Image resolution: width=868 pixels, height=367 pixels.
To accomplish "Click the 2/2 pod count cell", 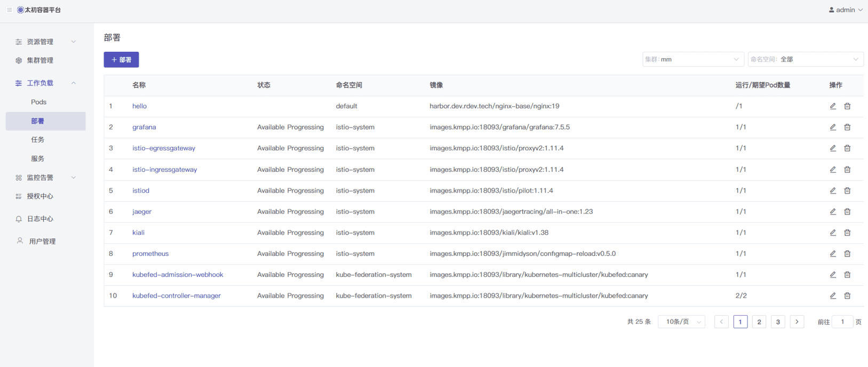I will [741, 296].
